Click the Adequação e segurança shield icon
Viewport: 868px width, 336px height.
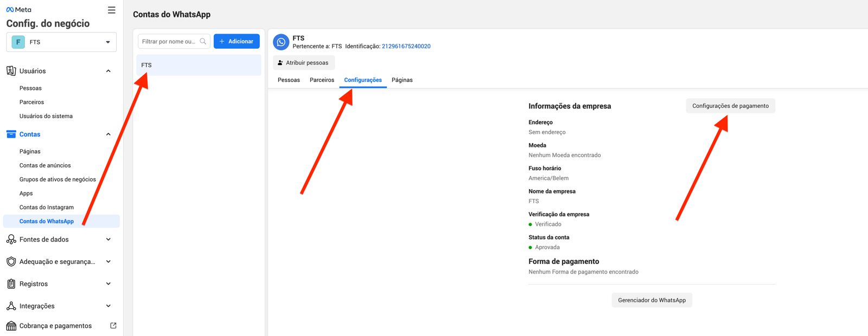click(11, 262)
